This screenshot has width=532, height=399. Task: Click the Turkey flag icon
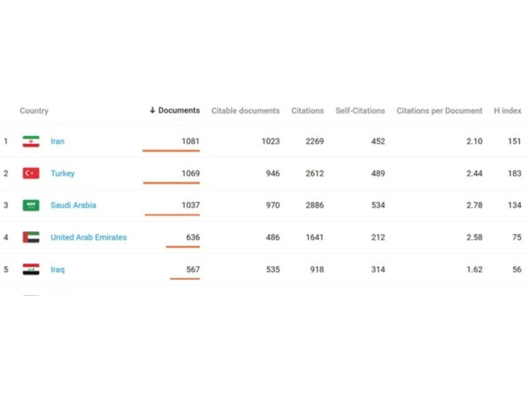click(31, 173)
